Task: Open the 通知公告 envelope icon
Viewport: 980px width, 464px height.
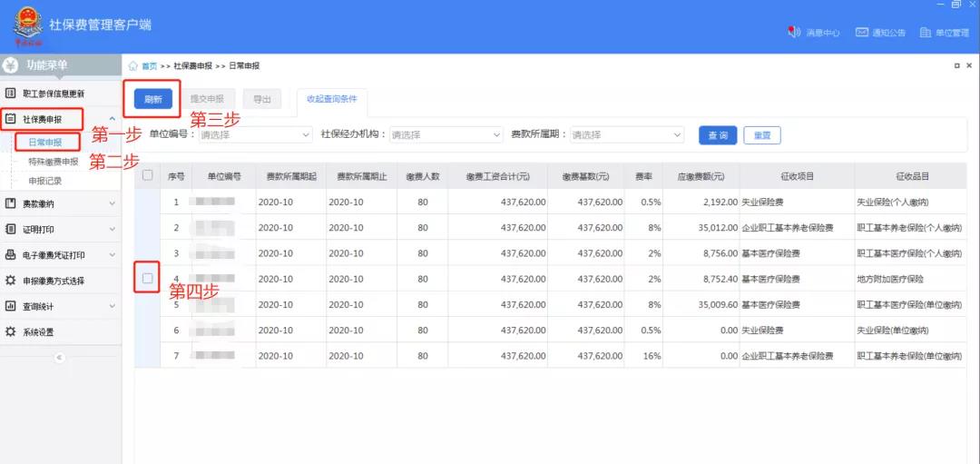Action: click(x=862, y=33)
